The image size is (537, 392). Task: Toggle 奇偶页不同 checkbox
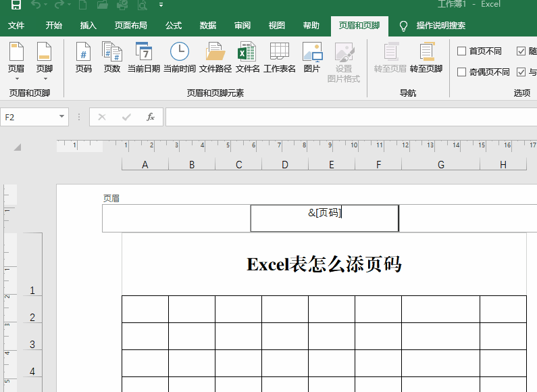[461, 72]
